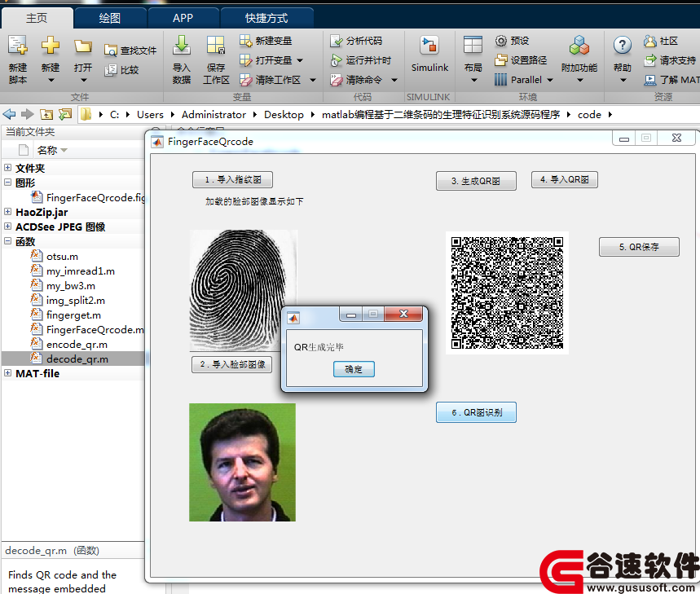Open the Clear Workspace (清除工作区) dropdown arrow
This screenshot has height=594, width=700.
pos(313,81)
